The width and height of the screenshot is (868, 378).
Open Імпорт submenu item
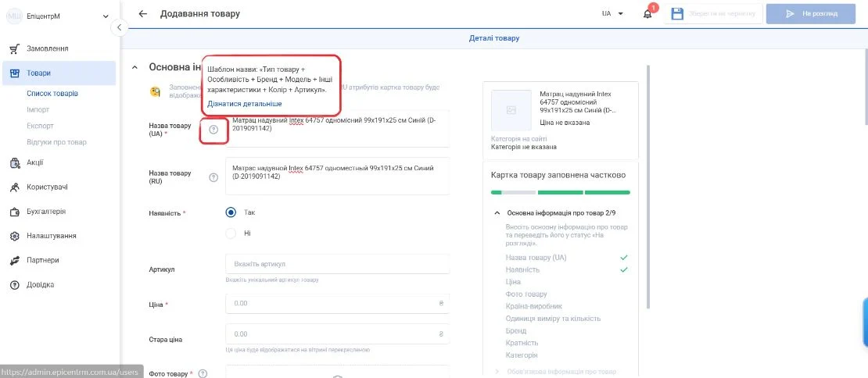pos(38,109)
